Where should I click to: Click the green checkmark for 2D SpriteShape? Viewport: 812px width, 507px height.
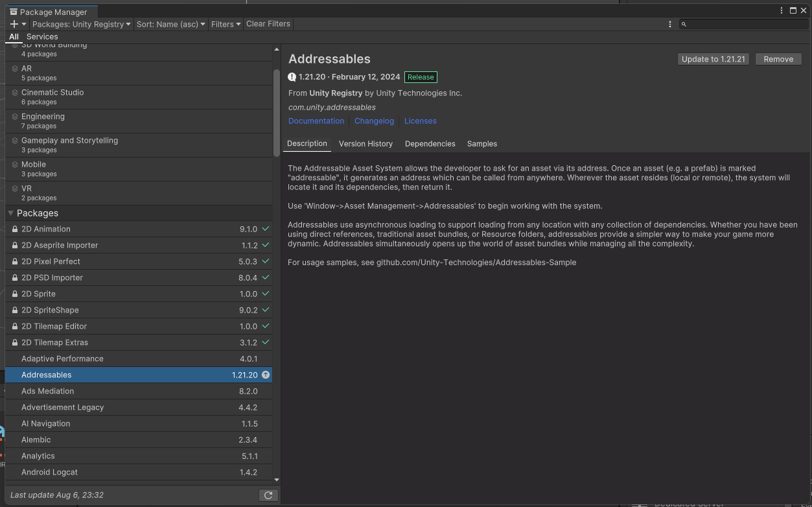click(266, 310)
